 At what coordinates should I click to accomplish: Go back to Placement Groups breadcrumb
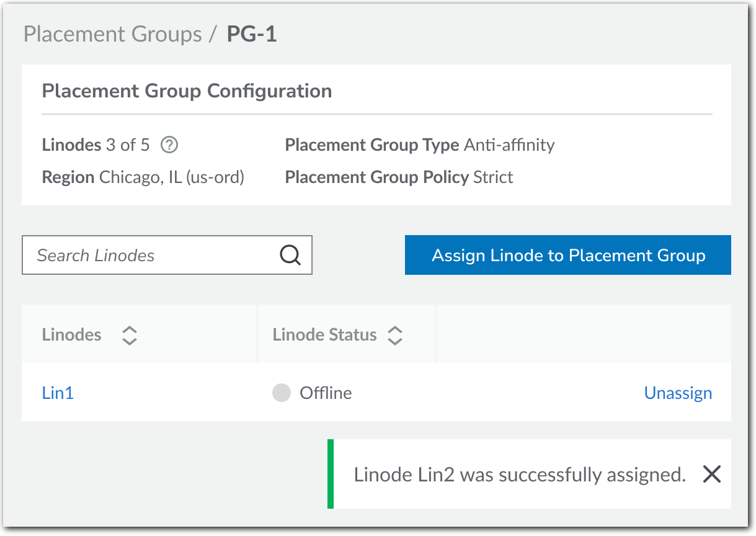click(112, 34)
